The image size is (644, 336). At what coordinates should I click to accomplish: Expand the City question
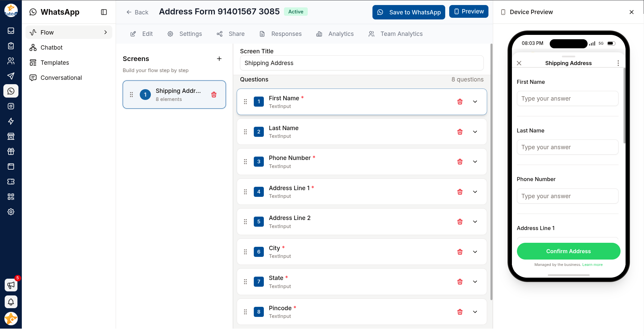pos(475,252)
